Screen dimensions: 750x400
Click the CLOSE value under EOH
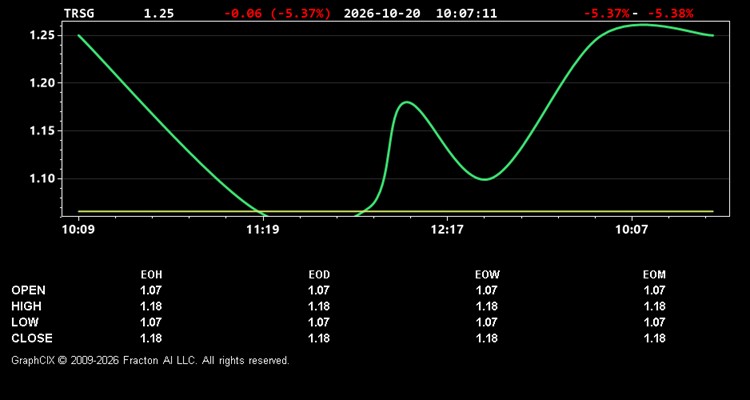pos(151,338)
